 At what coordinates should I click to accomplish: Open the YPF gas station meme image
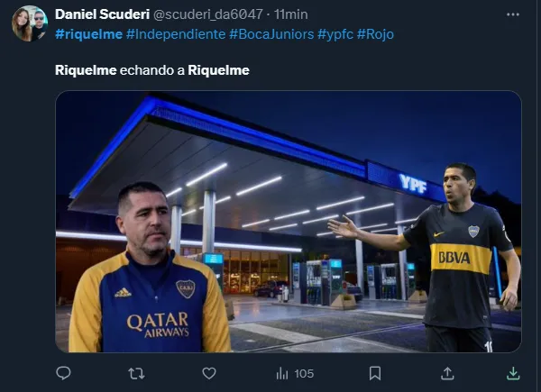289,222
